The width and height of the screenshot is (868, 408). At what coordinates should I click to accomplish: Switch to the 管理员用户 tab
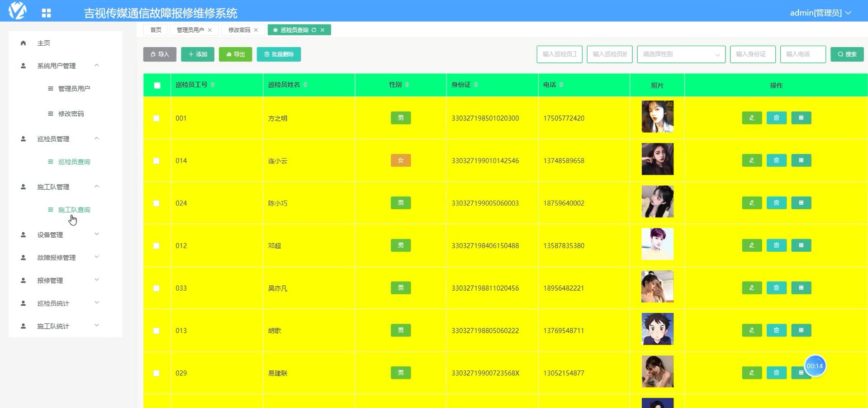(x=190, y=30)
